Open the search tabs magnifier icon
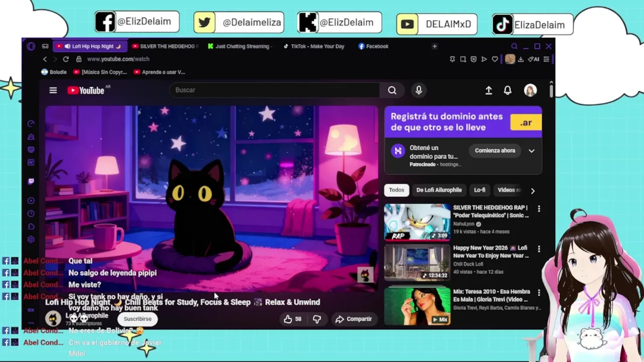The height and width of the screenshot is (362, 644). tap(514, 46)
